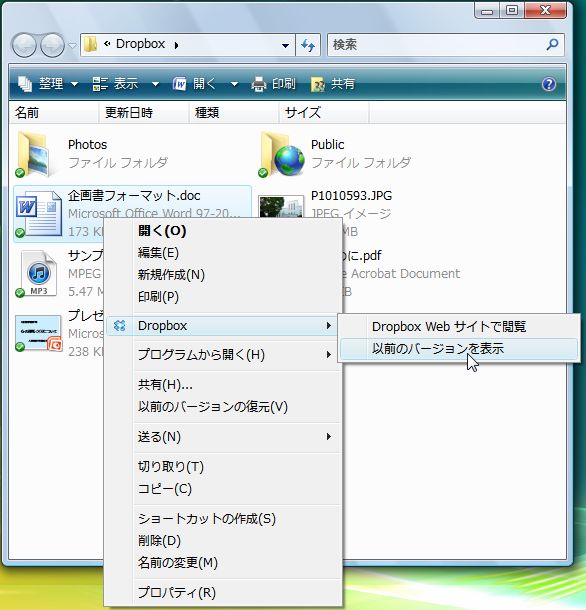Sort by the 更新日時 column header
586x610 pixels.
pyautogui.click(x=144, y=113)
